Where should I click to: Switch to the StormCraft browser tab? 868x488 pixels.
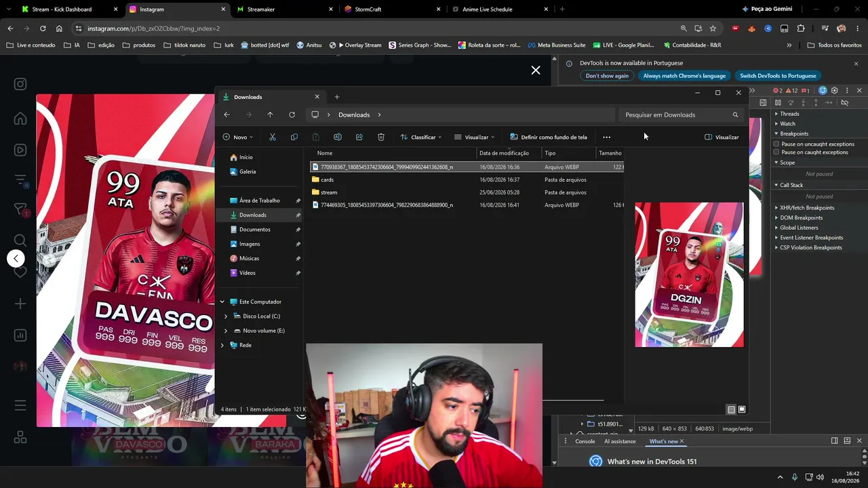(391, 9)
